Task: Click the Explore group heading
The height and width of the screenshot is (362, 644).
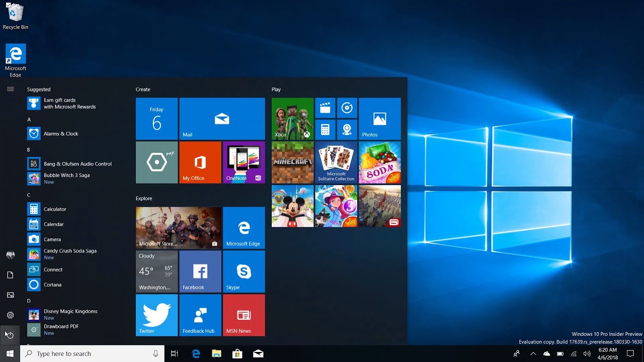Action: 144,199
